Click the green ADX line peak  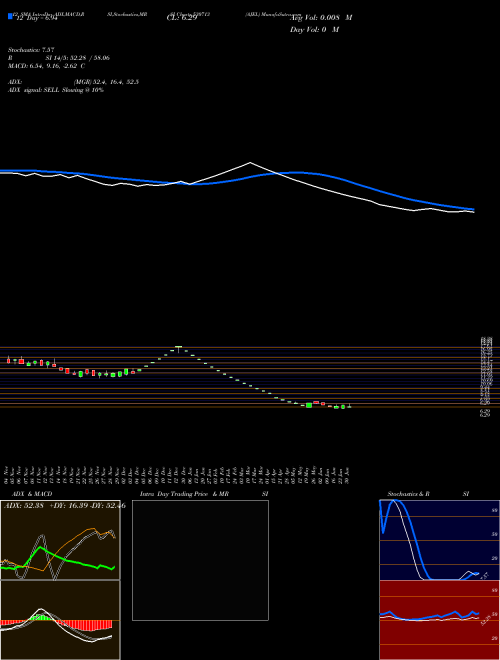pyautogui.click(x=40, y=547)
